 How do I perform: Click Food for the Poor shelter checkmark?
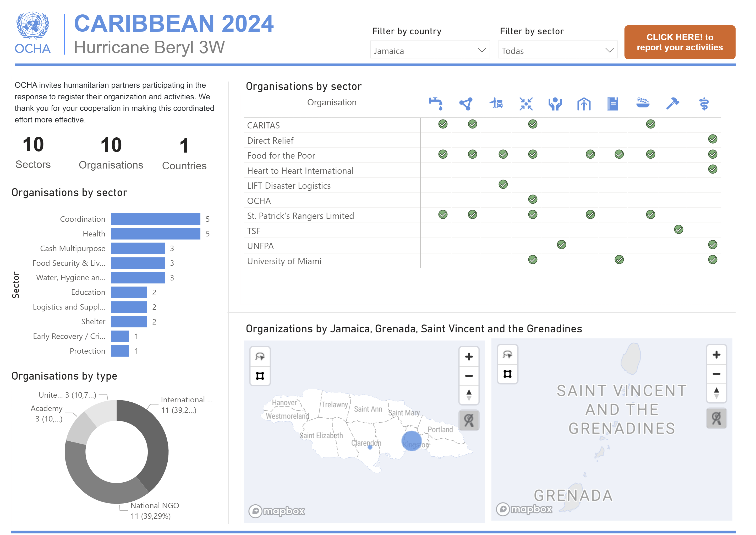click(x=590, y=154)
